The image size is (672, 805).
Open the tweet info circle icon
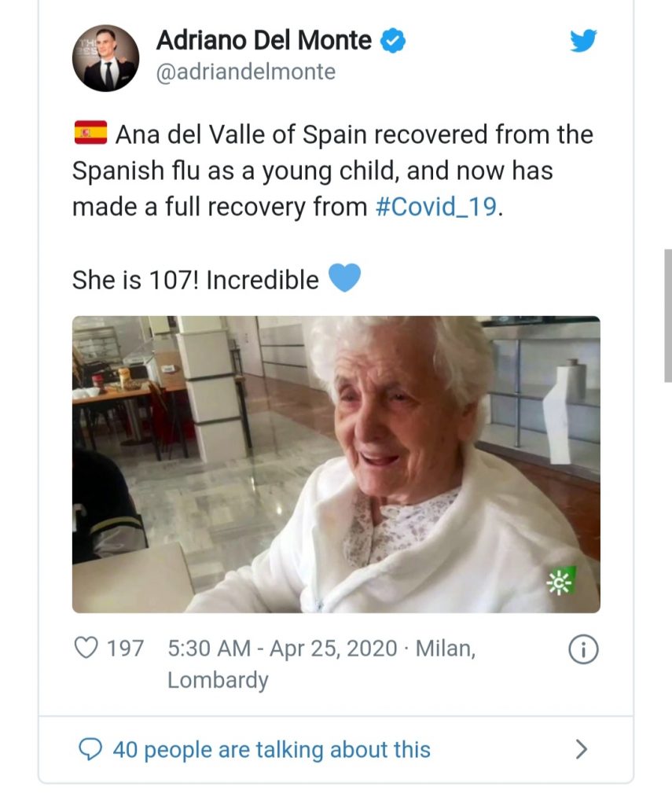click(x=582, y=649)
